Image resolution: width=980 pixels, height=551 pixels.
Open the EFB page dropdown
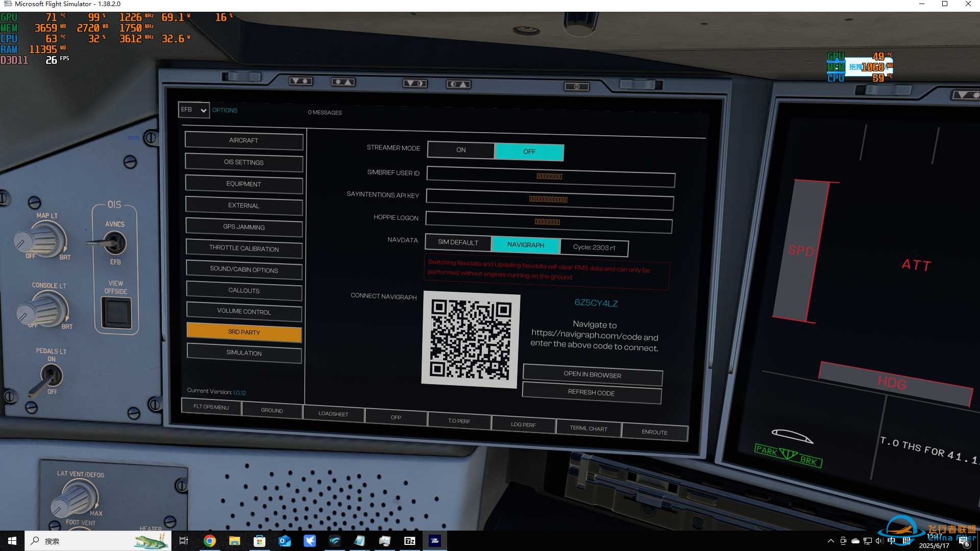193,110
